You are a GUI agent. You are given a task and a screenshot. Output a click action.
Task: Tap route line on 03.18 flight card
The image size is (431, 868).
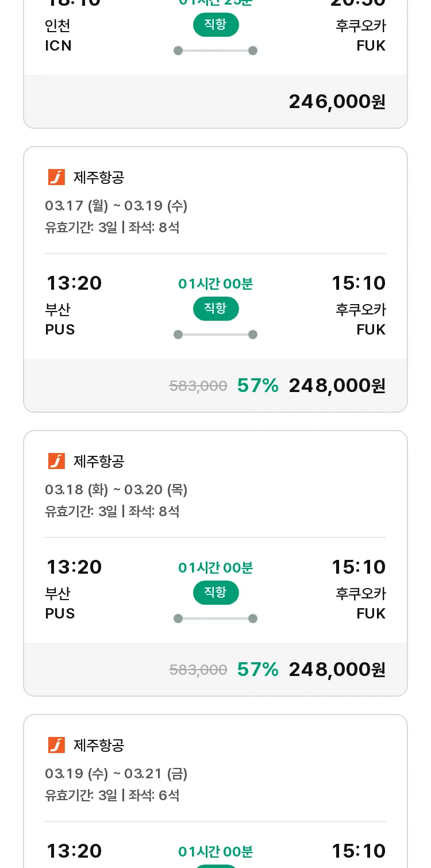215,619
